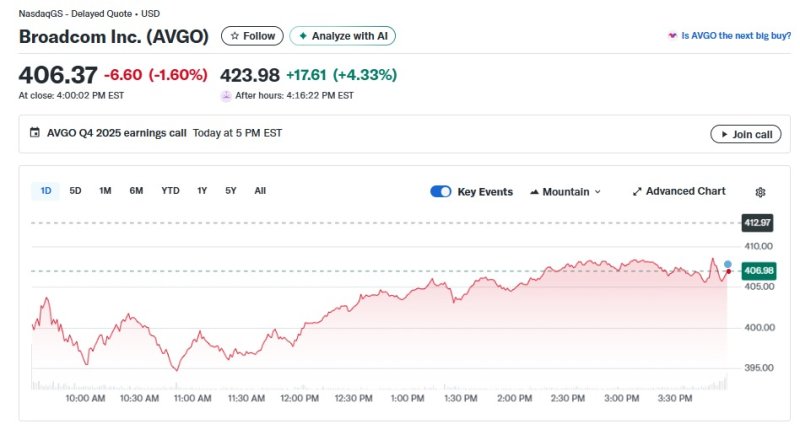Join the Q4 2025 earnings call
Screen dimensions: 800x429
746,134
